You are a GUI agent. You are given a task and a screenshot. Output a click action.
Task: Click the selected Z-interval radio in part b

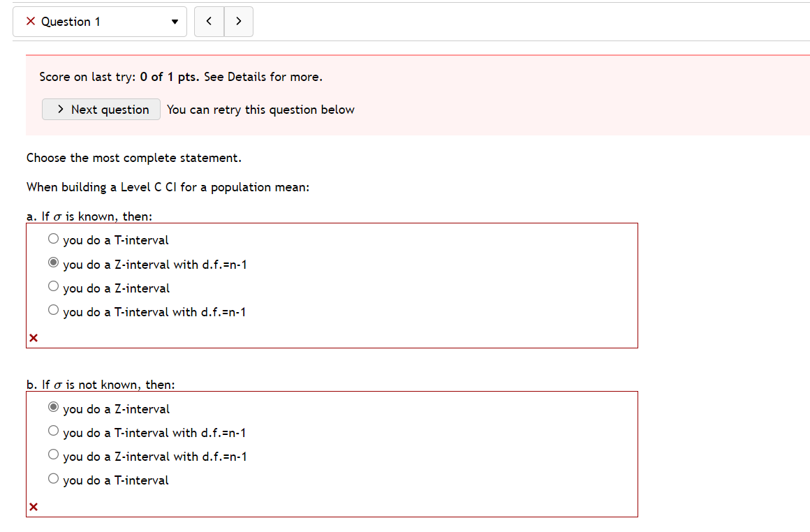coord(53,406)
